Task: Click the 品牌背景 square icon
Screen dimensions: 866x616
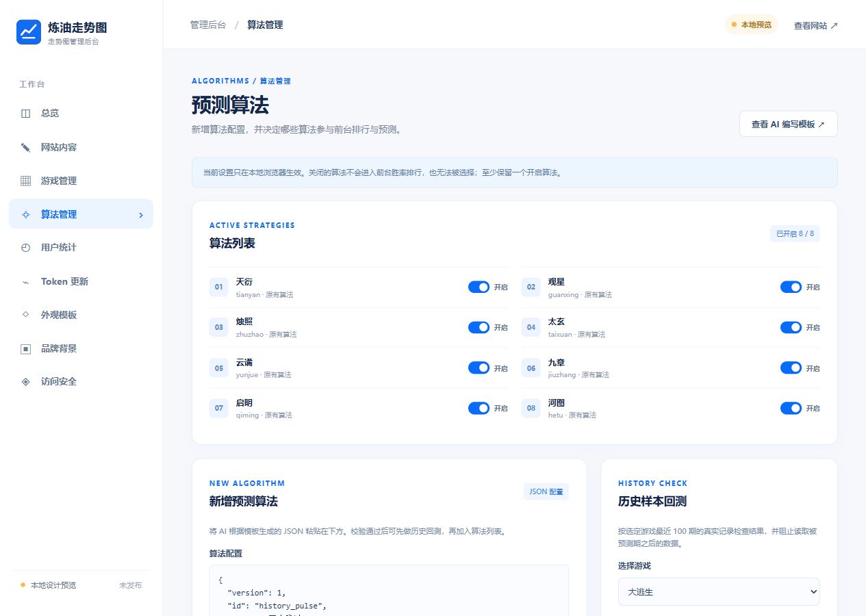Action: pos(26,348)
